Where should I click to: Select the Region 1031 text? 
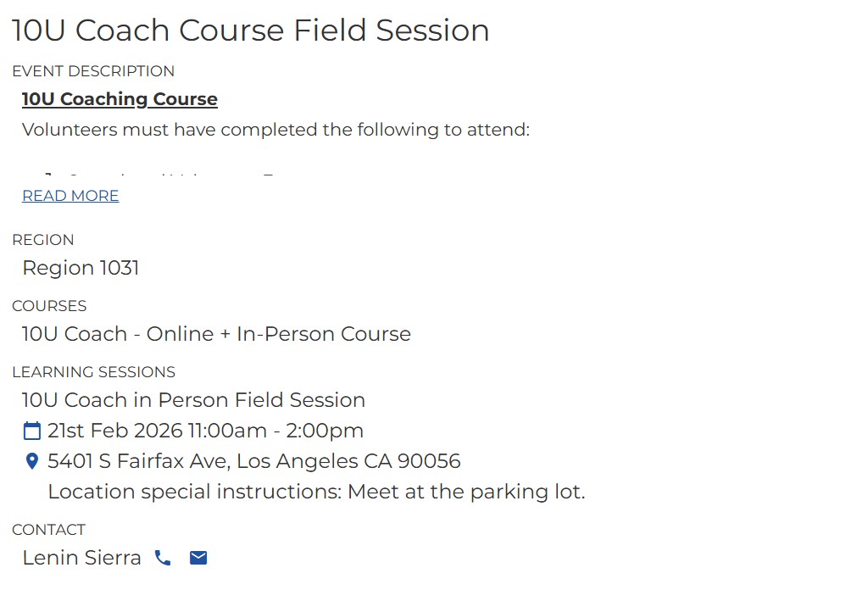(x=81, y=268)
